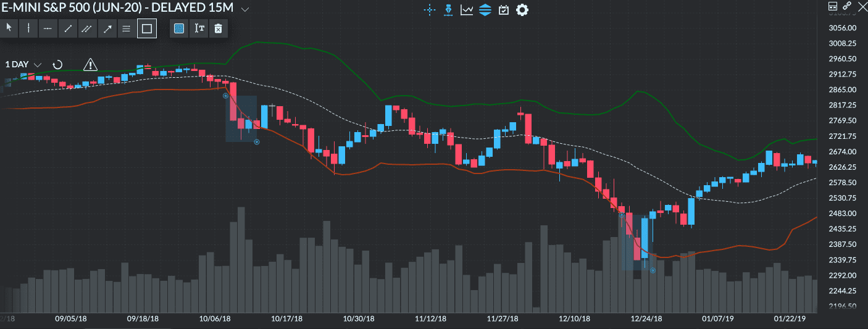This screenshot has height=329, width=868.
Task: Click the refresh chart icon
Action: tap(57, 64)
